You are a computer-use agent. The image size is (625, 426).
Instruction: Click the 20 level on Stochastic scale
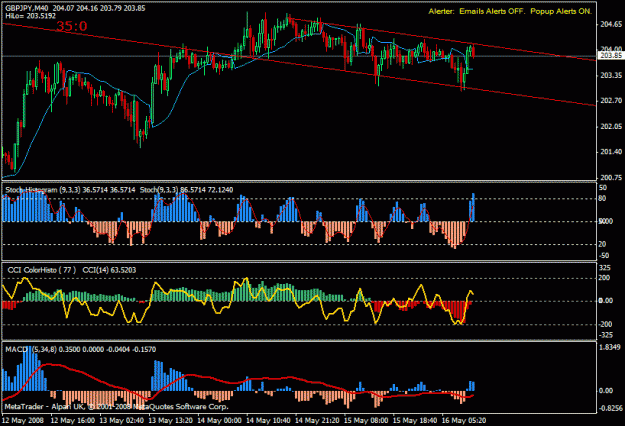603,244
